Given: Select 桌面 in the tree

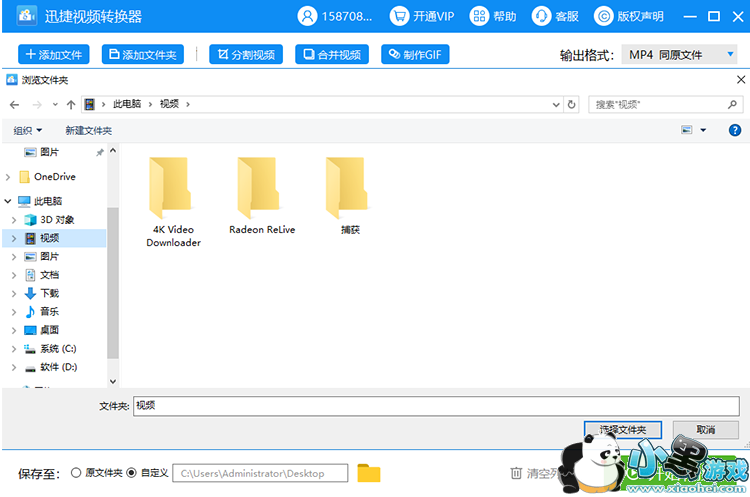Looking at the screenshot, I should (x=49, y=330).
